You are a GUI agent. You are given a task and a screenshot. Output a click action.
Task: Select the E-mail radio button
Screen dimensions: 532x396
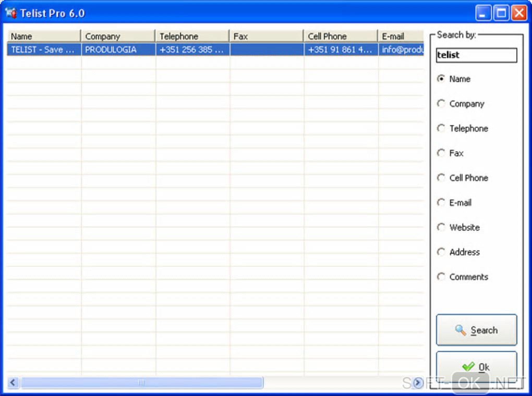click(x=441, y=202)
